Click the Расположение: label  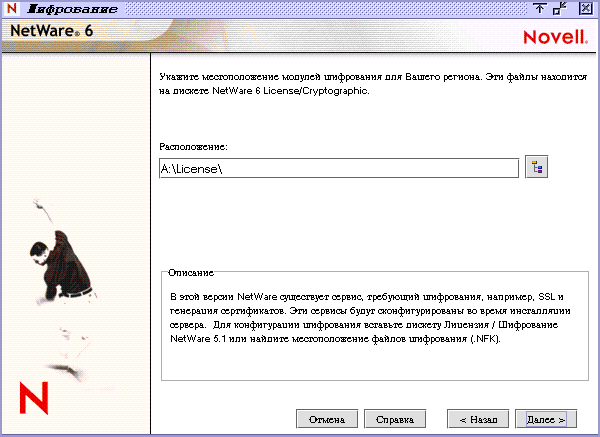pyautogui.click(x=193, y=147)
